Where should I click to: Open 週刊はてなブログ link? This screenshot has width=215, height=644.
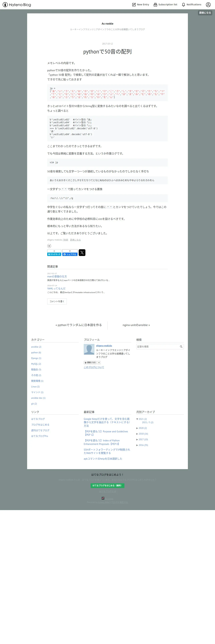40,431
